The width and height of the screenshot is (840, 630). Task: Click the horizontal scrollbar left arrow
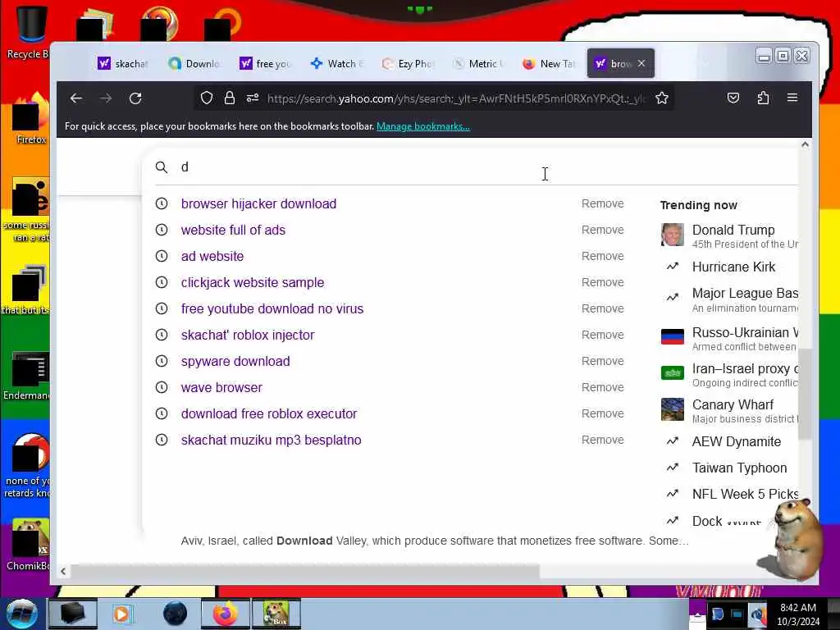coord(63,571)
